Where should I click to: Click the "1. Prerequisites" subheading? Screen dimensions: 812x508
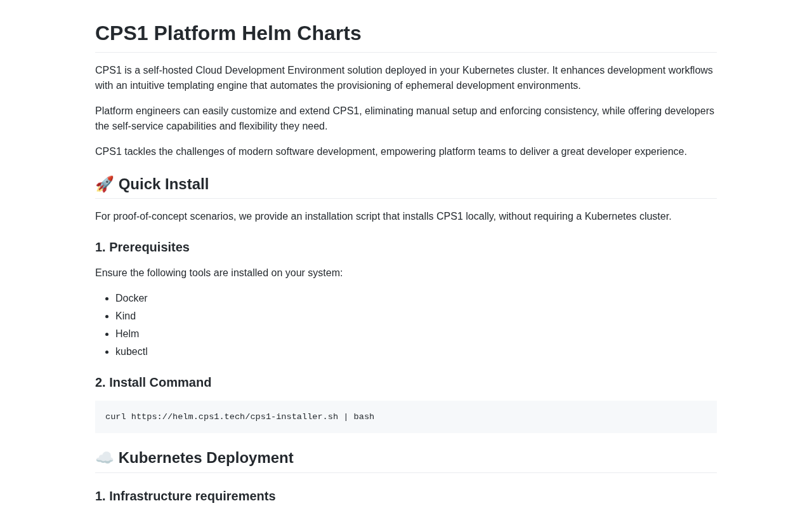point(142,247)
